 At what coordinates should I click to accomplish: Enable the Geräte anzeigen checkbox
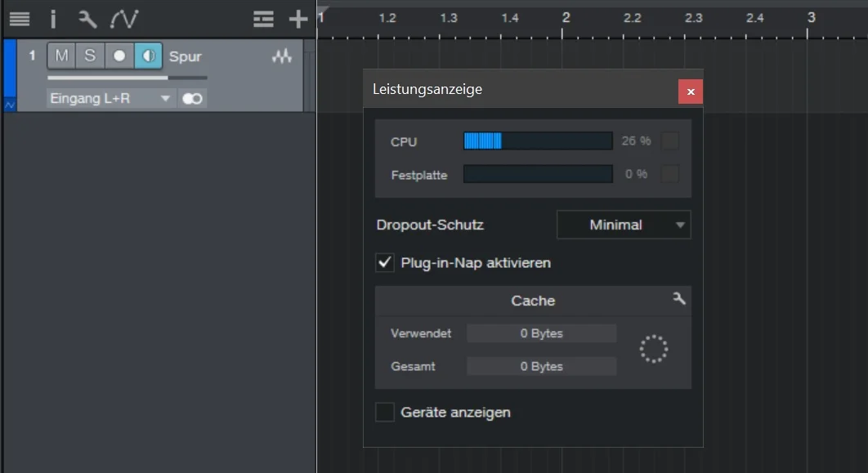[x=385, y=413]
